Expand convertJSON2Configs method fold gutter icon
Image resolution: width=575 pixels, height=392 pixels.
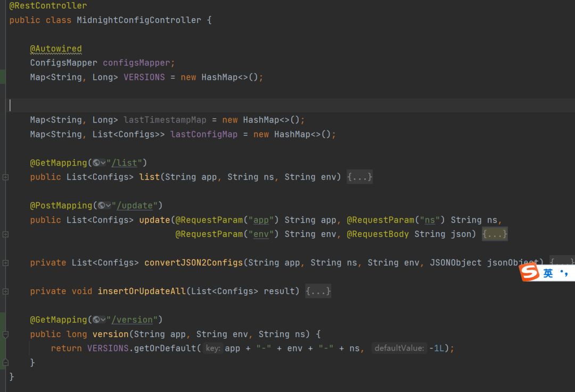point(5,263)
